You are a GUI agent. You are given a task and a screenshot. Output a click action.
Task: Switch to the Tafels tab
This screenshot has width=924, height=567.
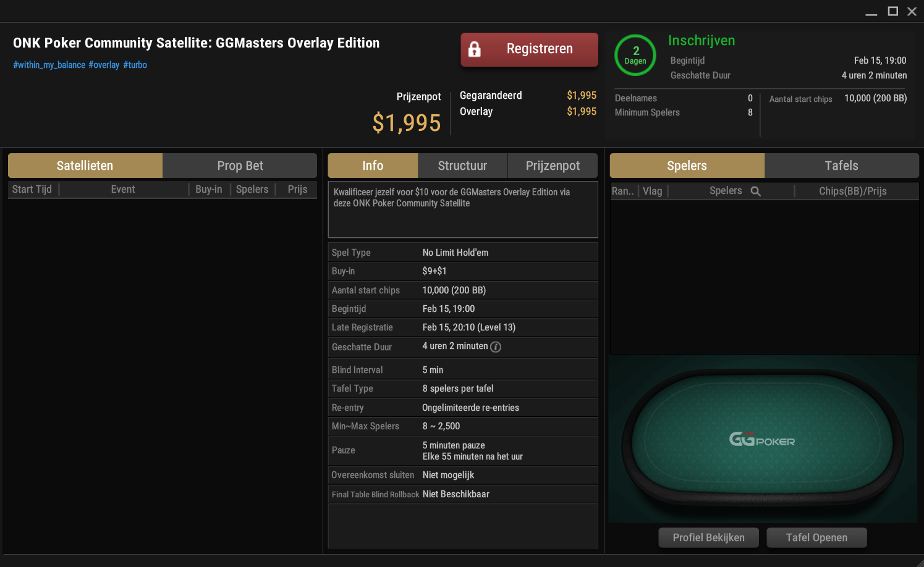pos(841,166)
